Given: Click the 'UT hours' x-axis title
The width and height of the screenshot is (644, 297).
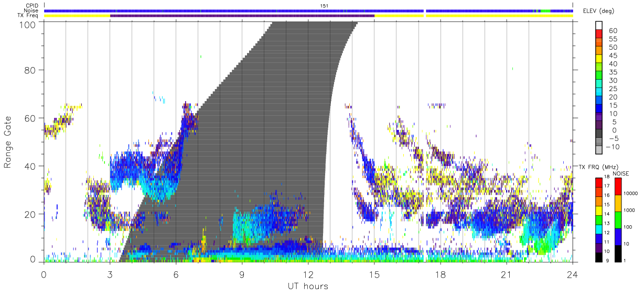Looking at the screenshot, I should 308,286.
